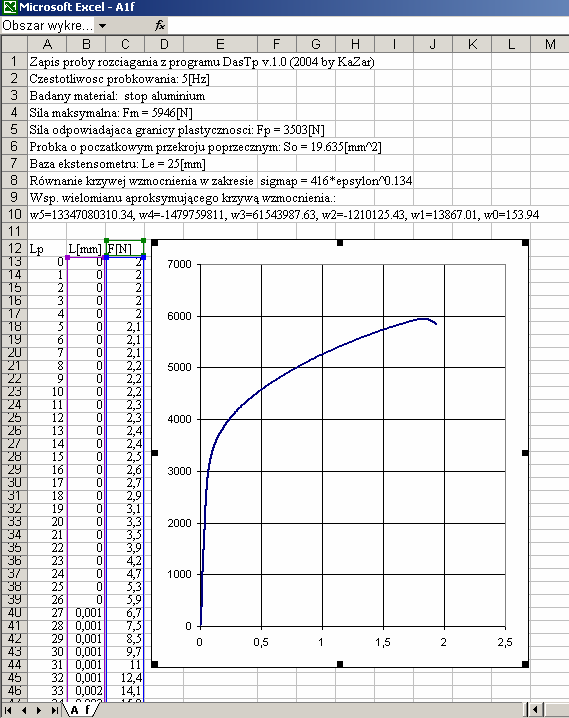Select the A1f sheet tab
Screen dimensions: 569x718
[x=80, y=710]
